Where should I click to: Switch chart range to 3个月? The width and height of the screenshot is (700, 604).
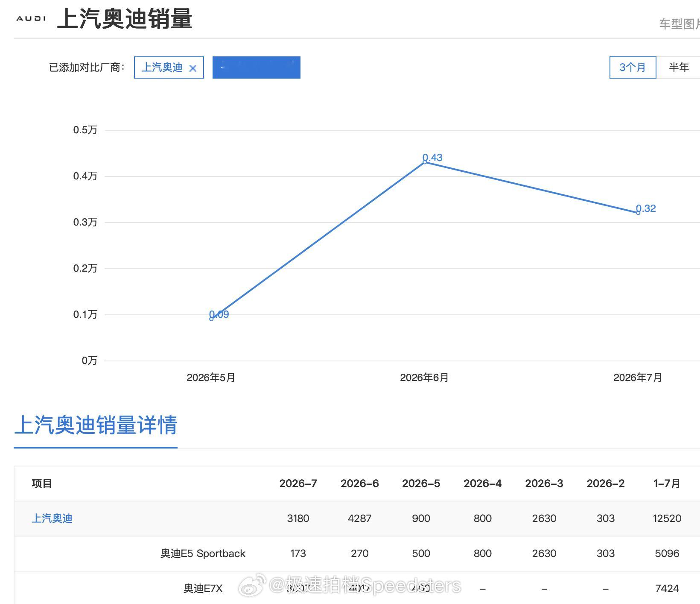633,67
